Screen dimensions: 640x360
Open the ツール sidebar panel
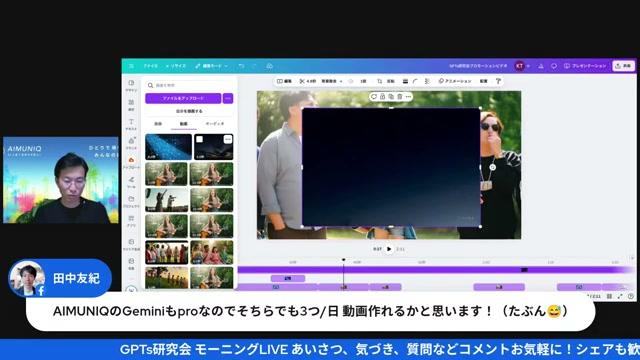click(131, 182)
